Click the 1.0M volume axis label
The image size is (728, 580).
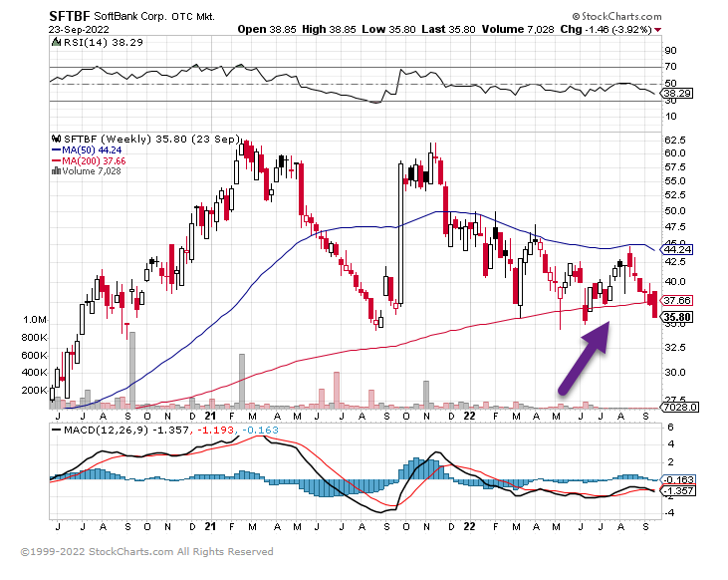point(35,320)
